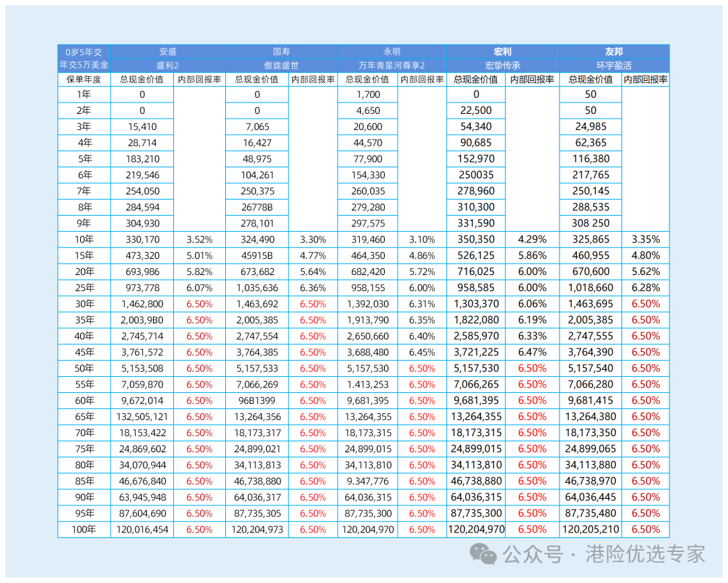Click the value 319,460
728x583 pixels.
pyautogui.click(x=368, y=239)
